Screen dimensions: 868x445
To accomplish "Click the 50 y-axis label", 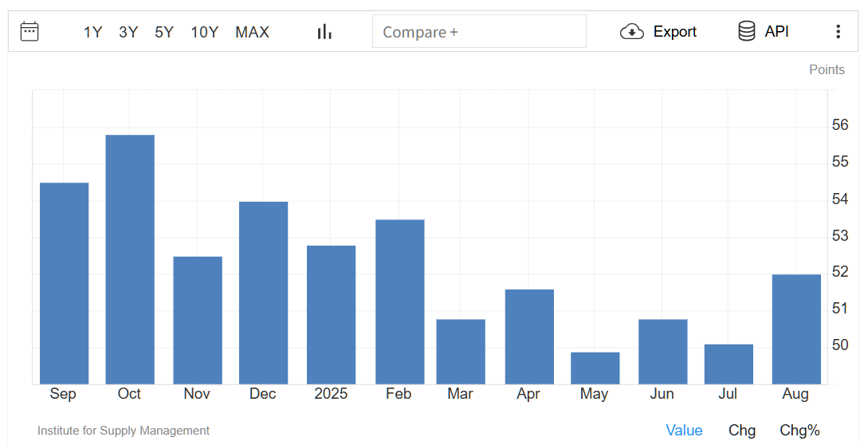I will click(840, 345).
